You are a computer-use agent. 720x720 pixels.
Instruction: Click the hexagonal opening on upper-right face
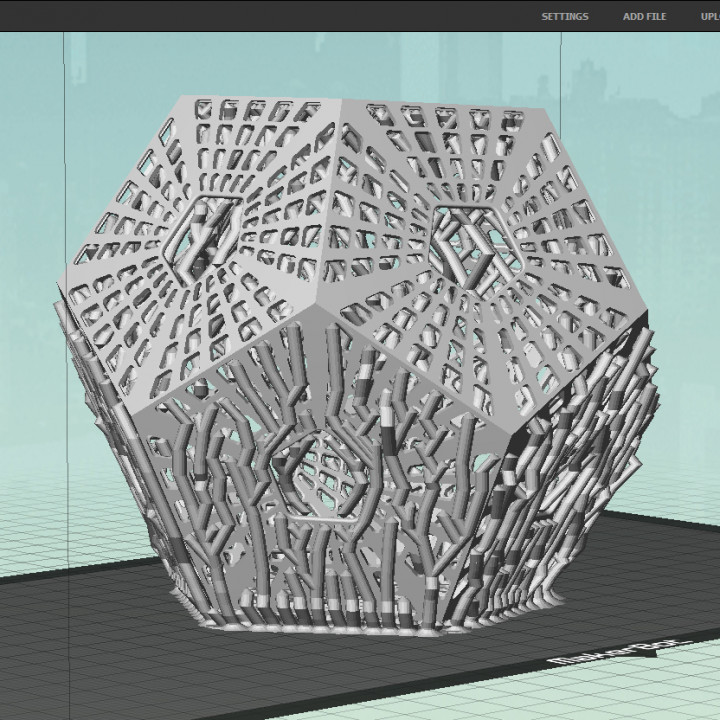pos(470,243)
